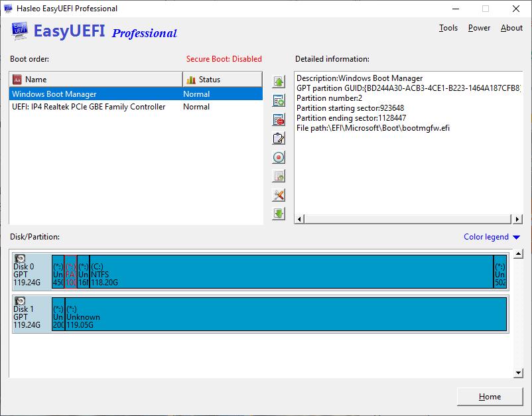Select the first 450M partition on Disk 0

[58, 272]
